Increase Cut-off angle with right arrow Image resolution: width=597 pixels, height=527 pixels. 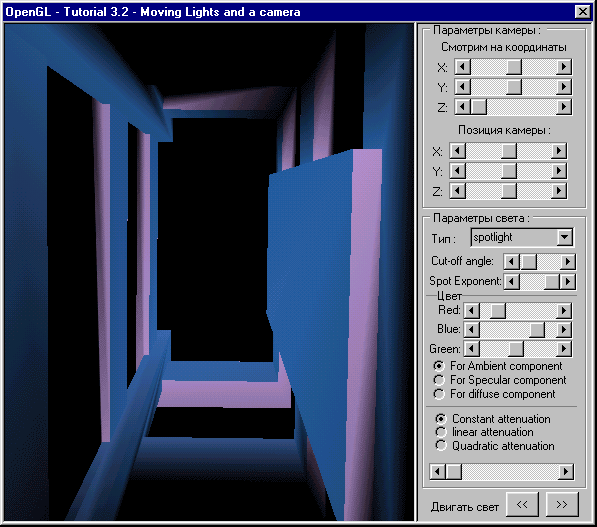567,262
